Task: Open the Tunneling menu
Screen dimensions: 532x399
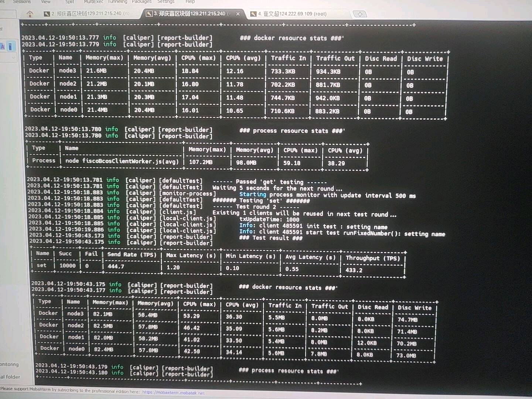Action: 117,1
